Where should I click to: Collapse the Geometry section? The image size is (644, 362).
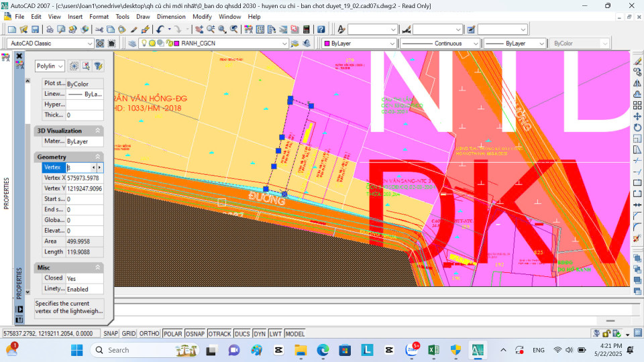[98, 157]
